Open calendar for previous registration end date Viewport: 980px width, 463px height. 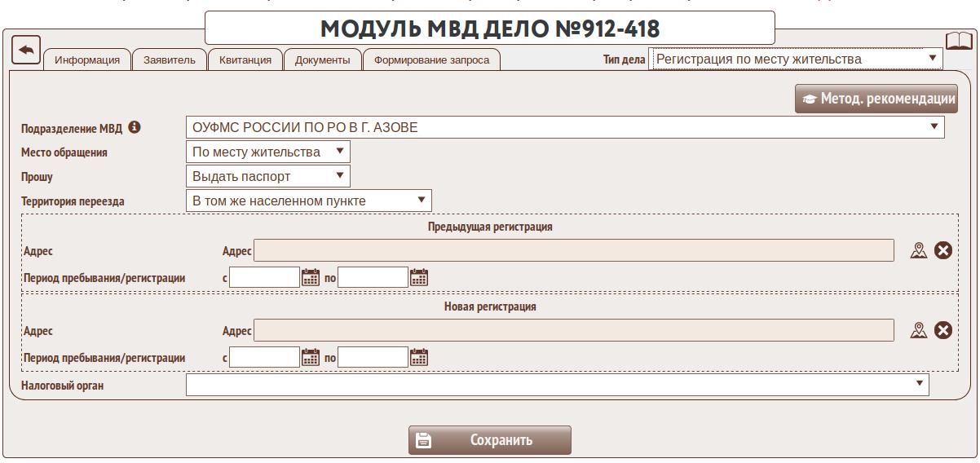[419, 277]
